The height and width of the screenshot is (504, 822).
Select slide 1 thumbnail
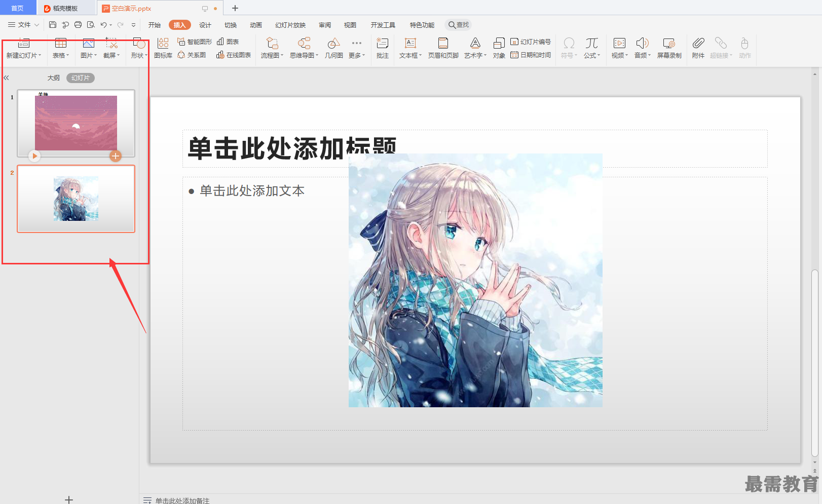pos(76,123)
